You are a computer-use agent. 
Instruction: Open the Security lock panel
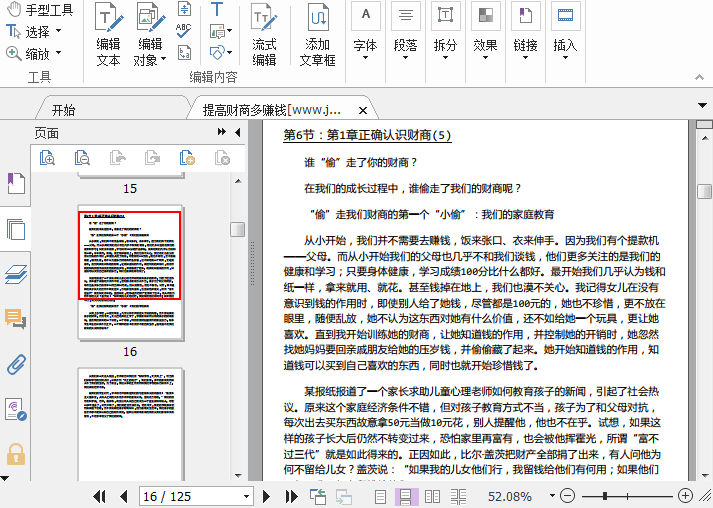coord(15,455)
